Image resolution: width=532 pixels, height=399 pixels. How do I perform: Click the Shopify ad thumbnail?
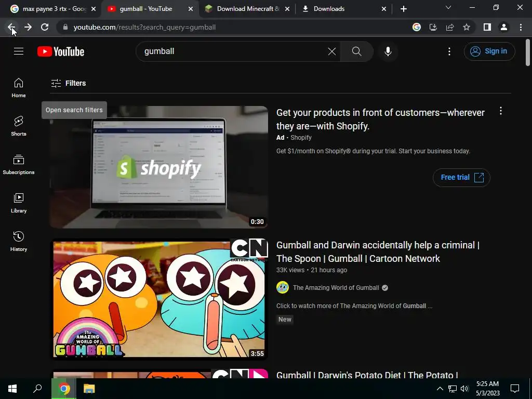pos(159,167)
